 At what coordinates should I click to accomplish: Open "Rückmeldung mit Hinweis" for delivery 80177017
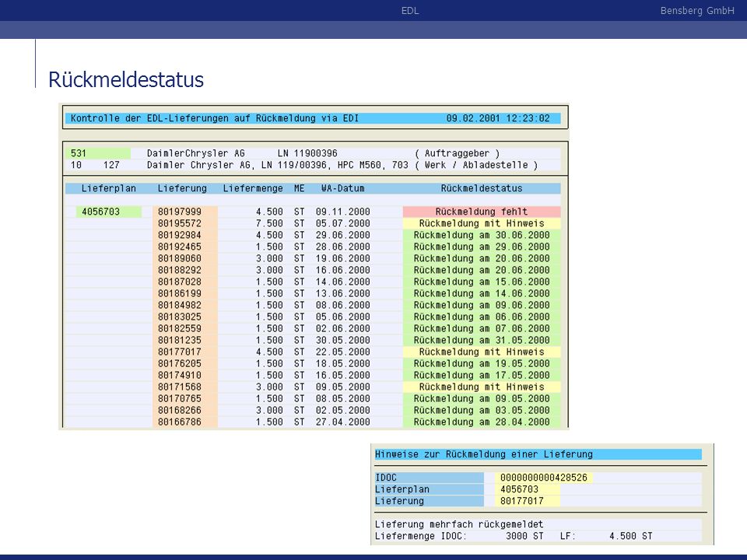[x=482, y=352]
